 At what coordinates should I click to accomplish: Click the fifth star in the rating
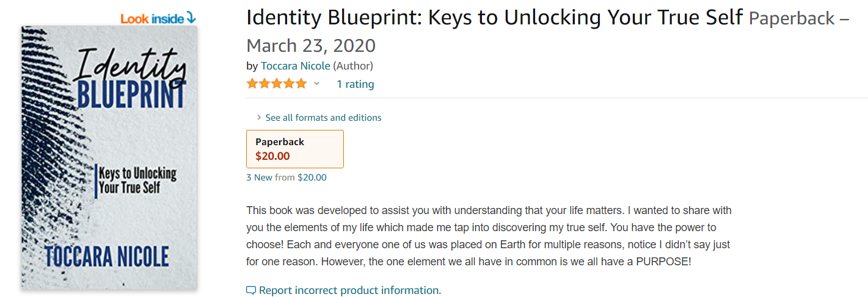[301, 84]
